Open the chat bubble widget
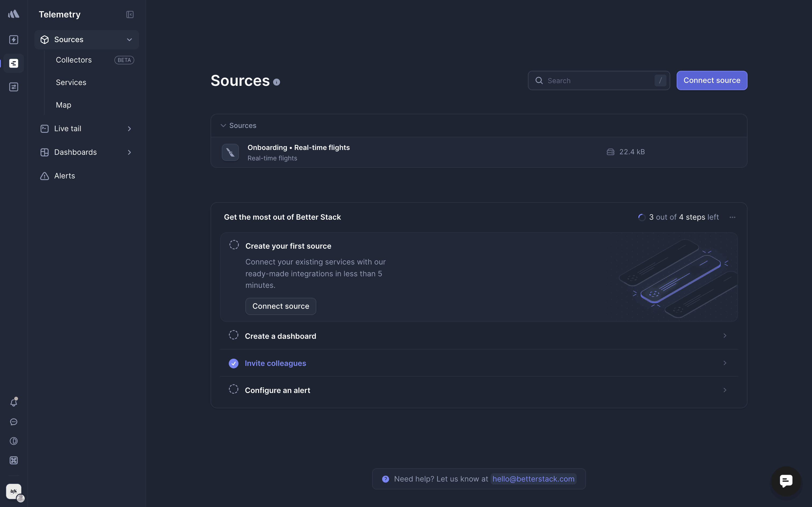812x507 pixels. tap(786, 481)
